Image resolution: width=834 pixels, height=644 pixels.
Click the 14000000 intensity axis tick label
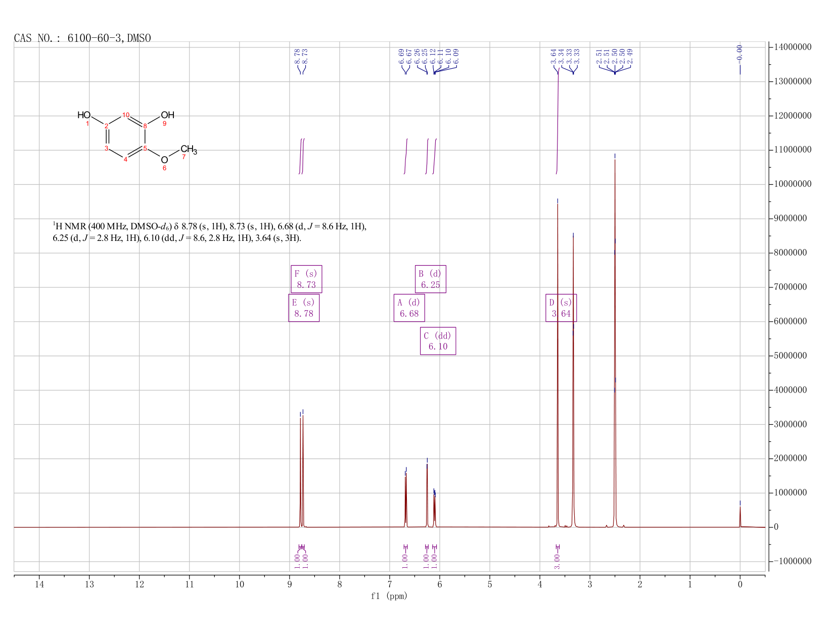pyautogui.click(x=793, y=47)
